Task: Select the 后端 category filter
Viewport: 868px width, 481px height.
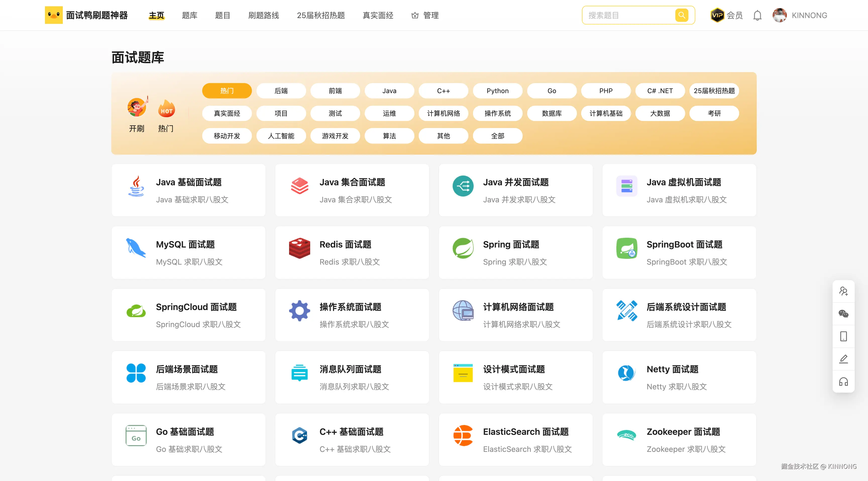Action: coord(281,91)
